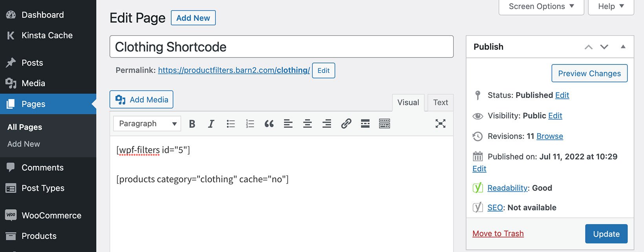
Task: Toggle the extra toolbar row
Action: coord(384,123)
